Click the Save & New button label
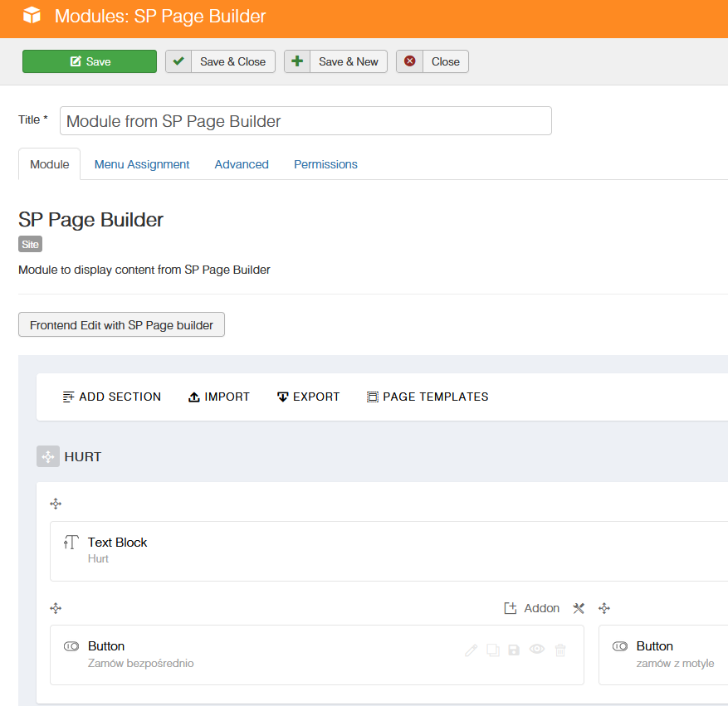Screen dimensions: 728x706 coord(348,61)
